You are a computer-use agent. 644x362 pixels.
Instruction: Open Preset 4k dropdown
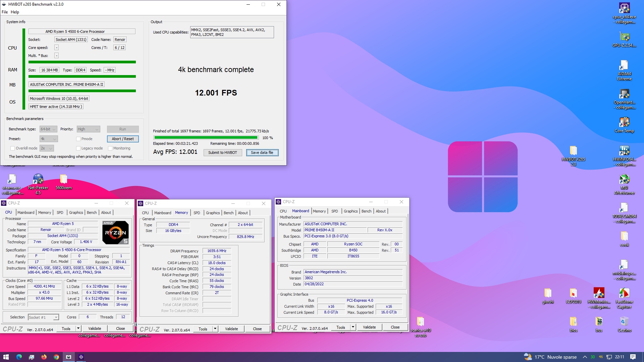point(49,139)
